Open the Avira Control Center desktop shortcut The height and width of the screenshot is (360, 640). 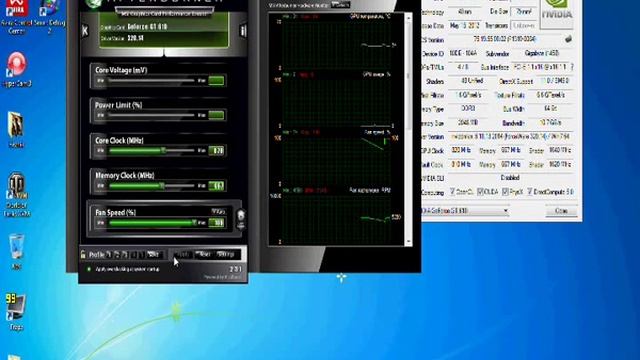16,16
